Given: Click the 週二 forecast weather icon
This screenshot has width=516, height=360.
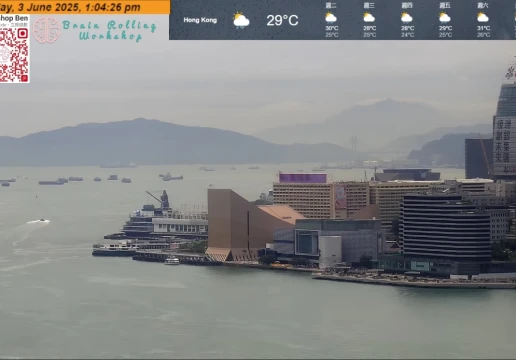Looking at the screenshot, I should pos(331,17).
